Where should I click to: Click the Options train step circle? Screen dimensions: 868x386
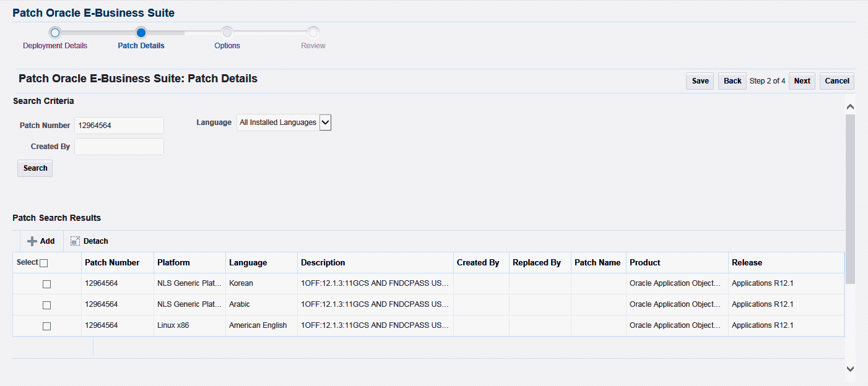coord(227,32)
